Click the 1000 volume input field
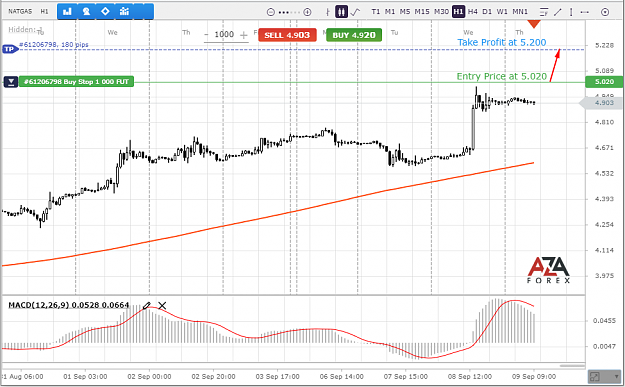625x387 pixels. [224, 35]
